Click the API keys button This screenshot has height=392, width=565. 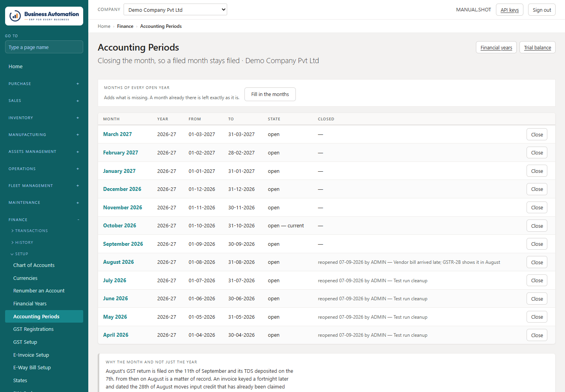[510, 10]
